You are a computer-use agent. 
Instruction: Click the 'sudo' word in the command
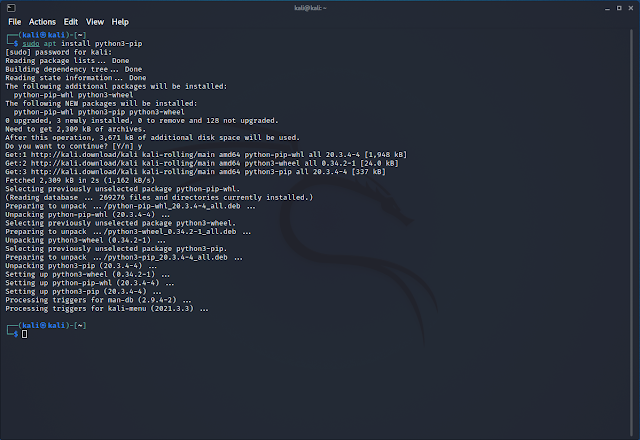click(31, 44)
